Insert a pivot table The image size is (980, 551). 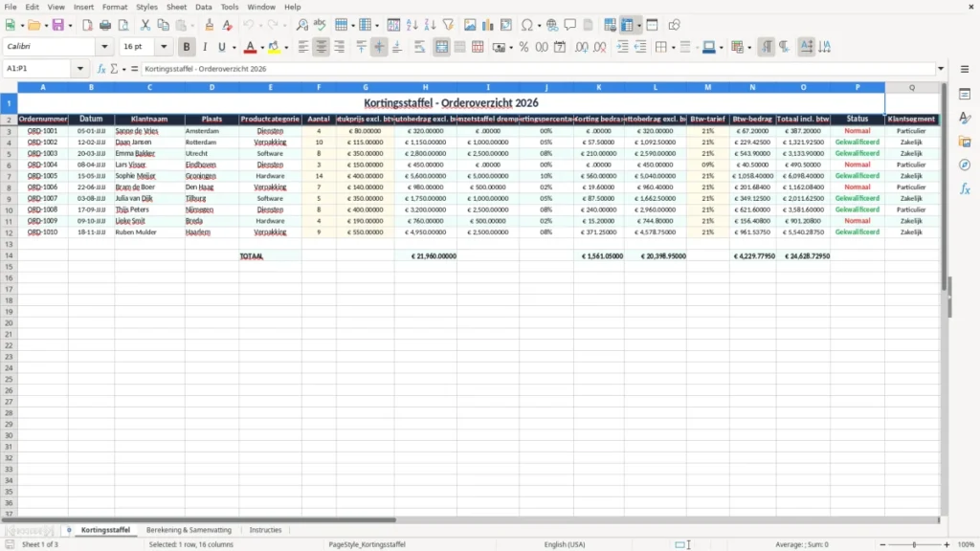(506, 25)
